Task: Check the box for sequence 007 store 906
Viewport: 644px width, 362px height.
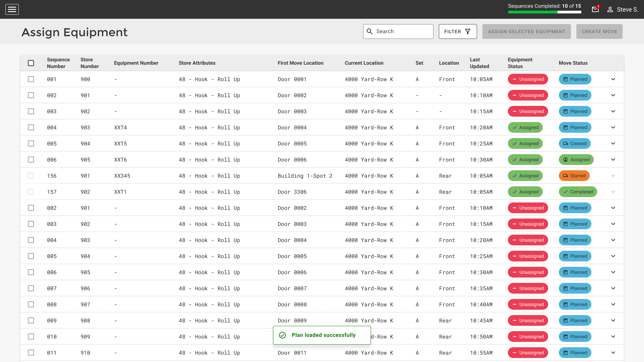Action: 31,288
